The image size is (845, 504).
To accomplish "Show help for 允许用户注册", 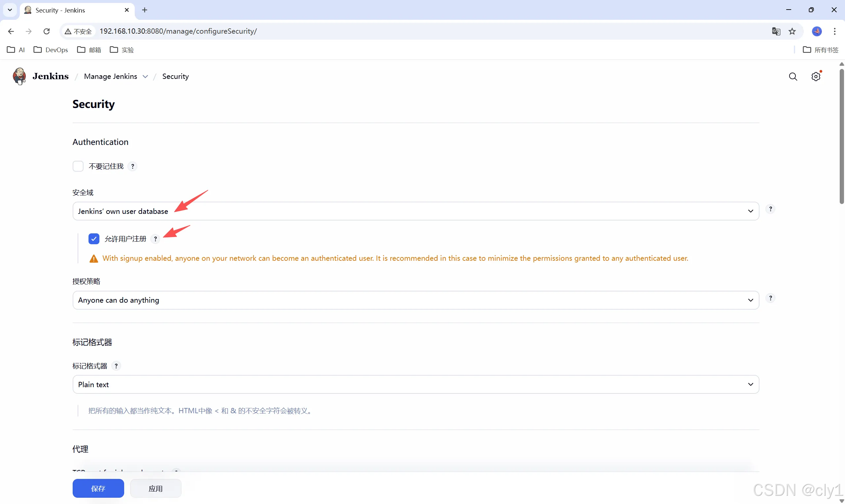I will tap(155, 239).
